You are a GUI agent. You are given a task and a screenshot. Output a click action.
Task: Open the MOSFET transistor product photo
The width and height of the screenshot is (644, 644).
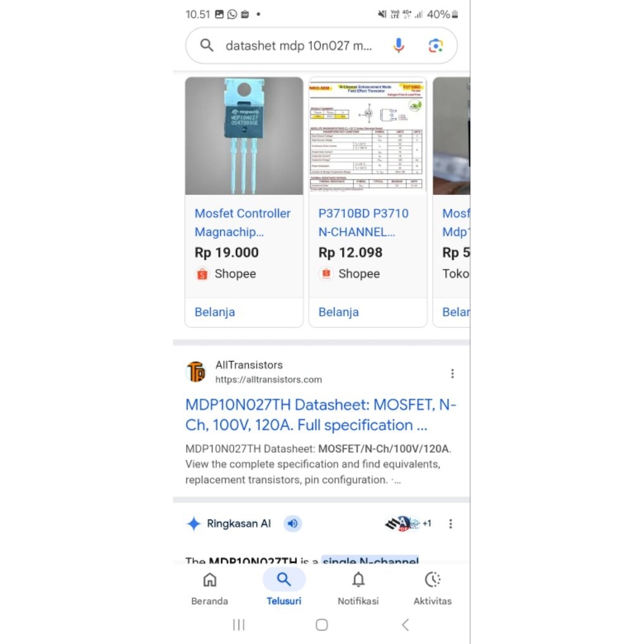(244, 136)
